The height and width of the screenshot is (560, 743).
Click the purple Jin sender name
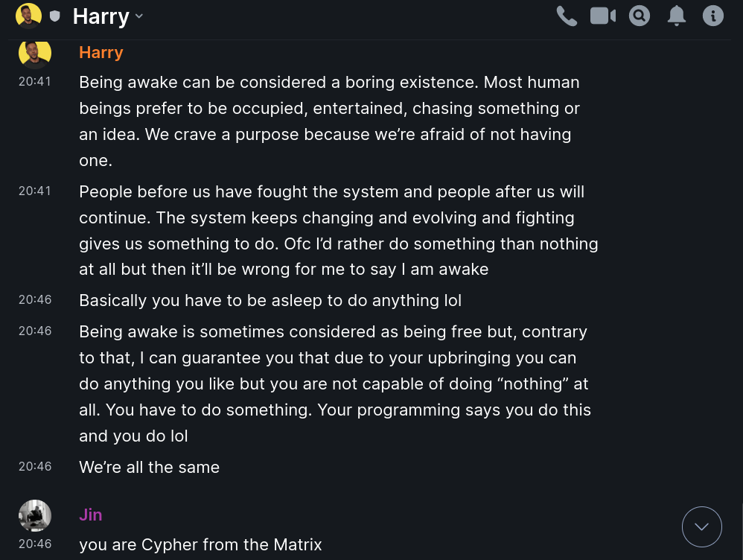(x=90, y=515)
